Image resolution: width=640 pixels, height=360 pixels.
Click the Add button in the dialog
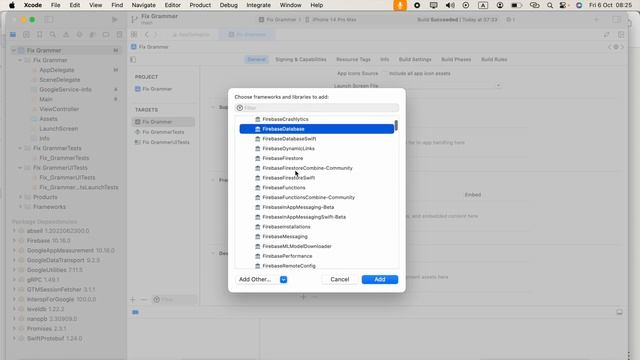380,279
